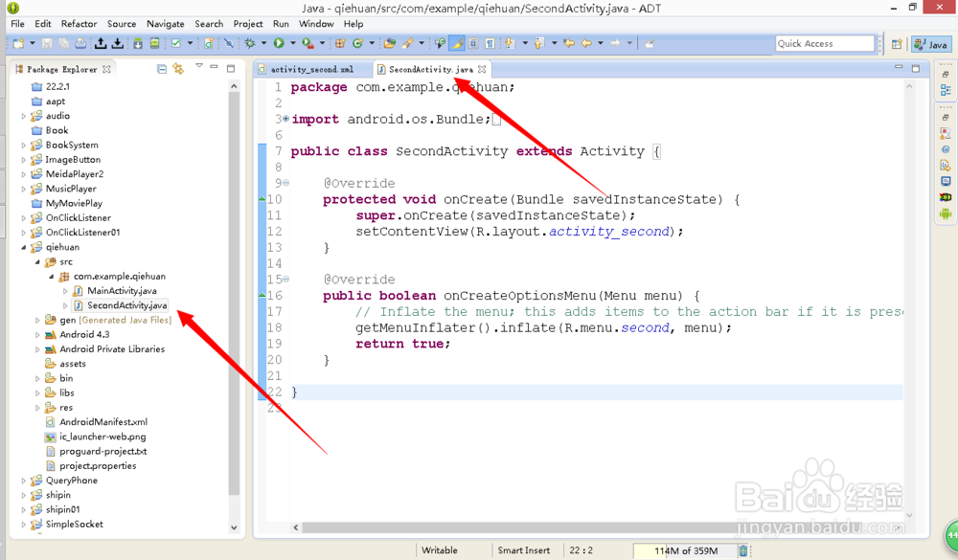Viewport: 958px width, 560px height.
Task: Open the Navigate menu
Action: tap(165, 24)
